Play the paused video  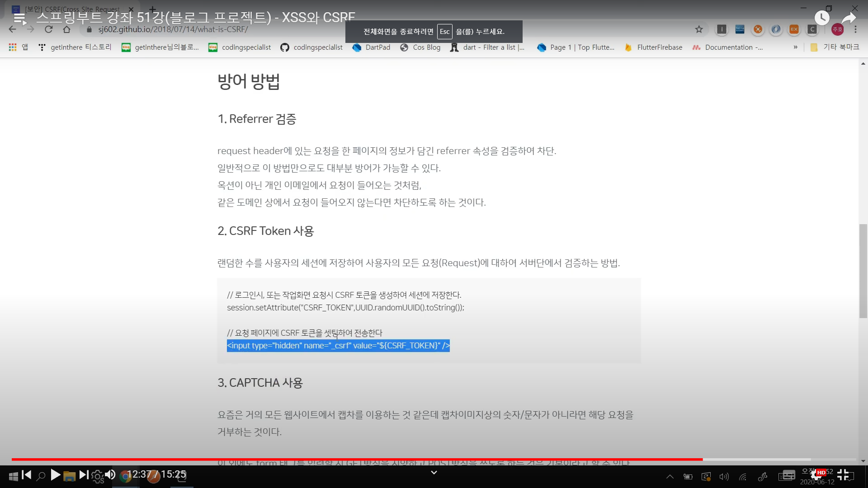(x=55, y=474)
